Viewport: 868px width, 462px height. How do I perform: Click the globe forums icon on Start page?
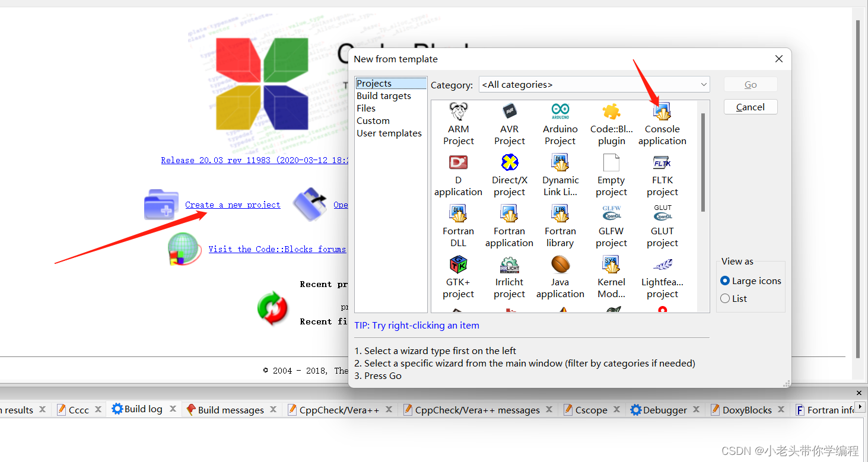tap(184, 248)
